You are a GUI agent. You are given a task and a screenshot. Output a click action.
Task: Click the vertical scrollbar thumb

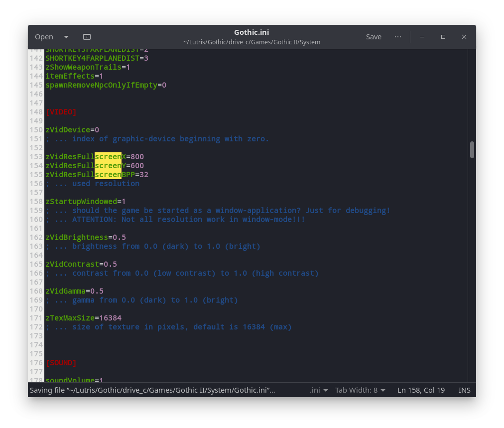click(x=472, y=150)
